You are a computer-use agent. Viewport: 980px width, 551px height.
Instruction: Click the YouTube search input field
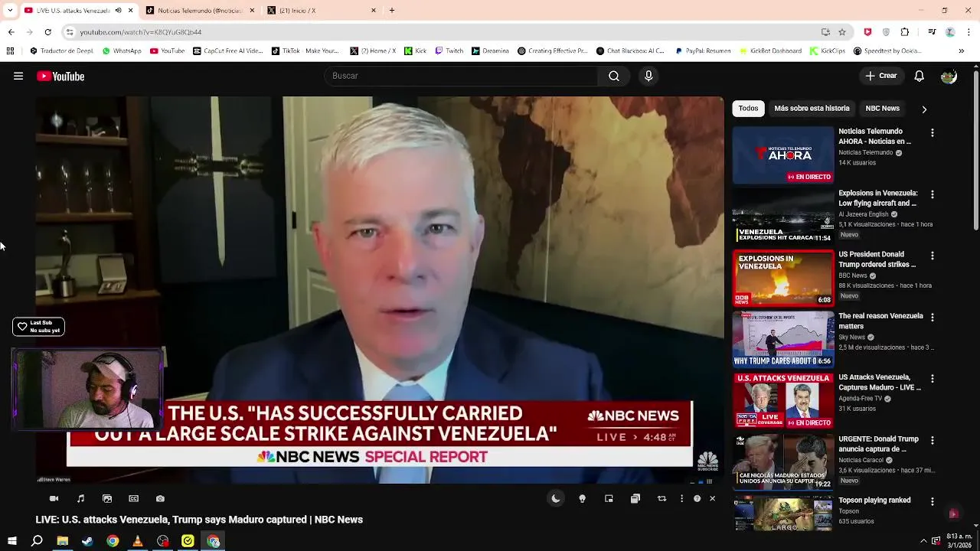tap(462, 76)
